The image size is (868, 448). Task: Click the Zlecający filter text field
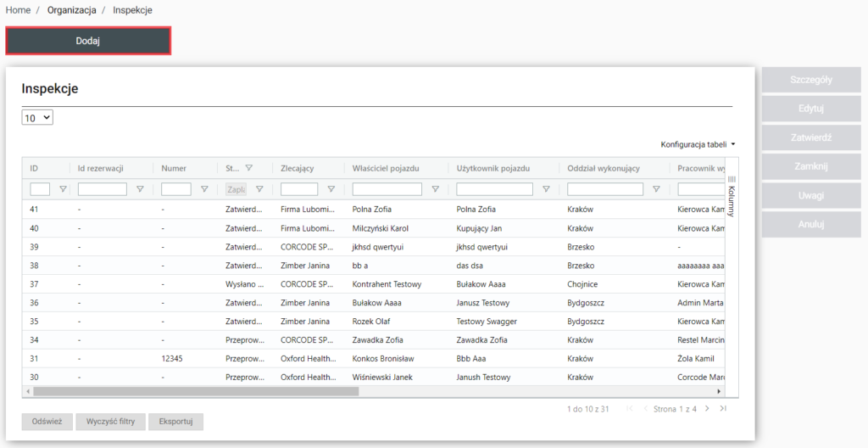(299, 189)
